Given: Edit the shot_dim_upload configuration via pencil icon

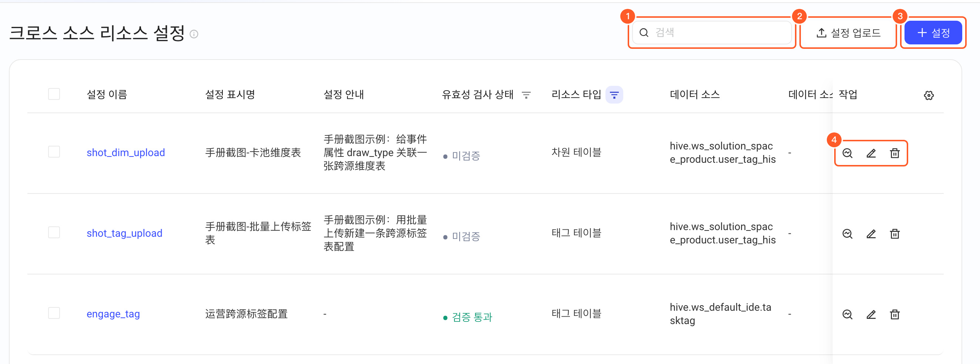Looking at the screenshot, I should point(871,153).
